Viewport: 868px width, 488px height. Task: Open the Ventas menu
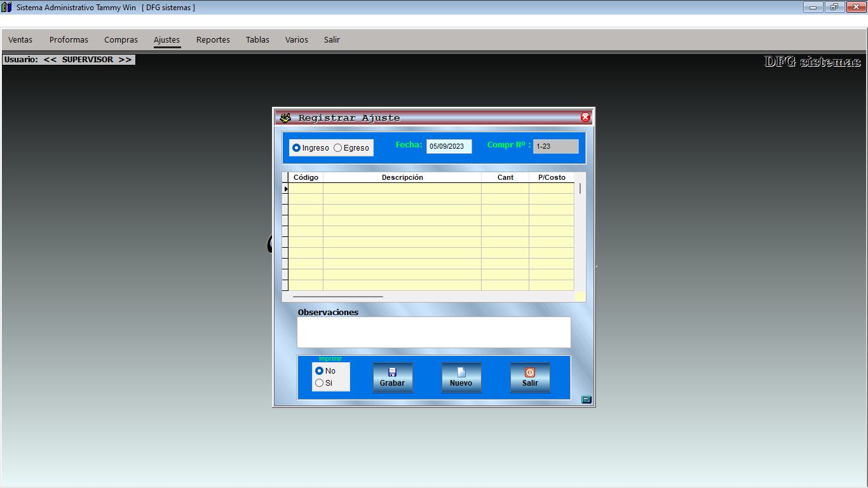tap(20, 39)
